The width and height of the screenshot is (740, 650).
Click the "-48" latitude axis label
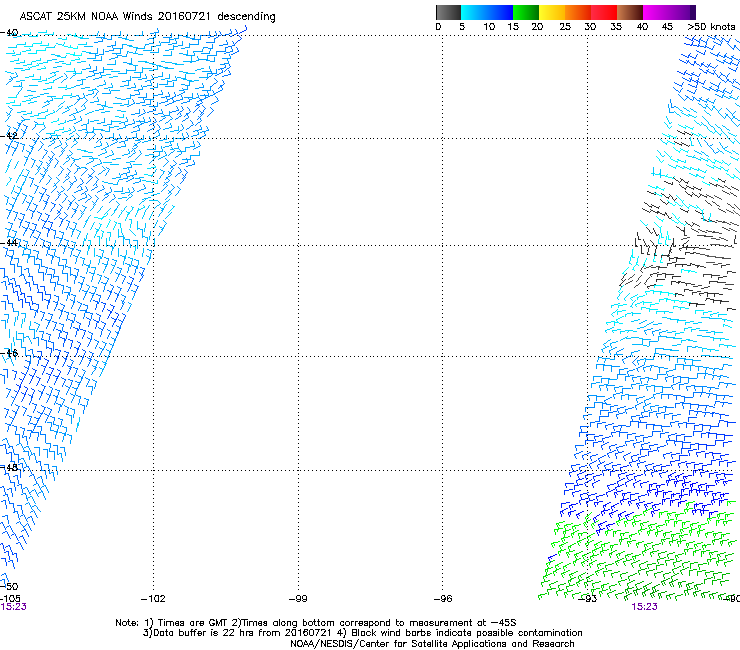(x=9, y=467)
